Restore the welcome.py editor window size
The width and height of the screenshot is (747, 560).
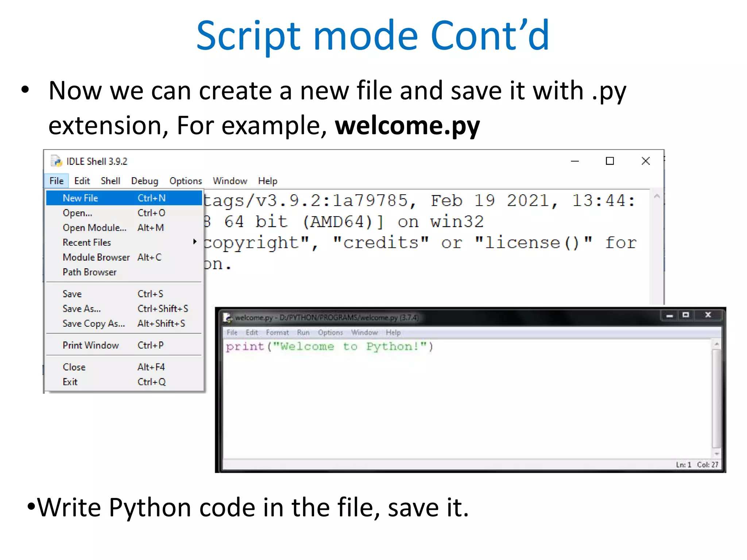[x=686, y=315]
